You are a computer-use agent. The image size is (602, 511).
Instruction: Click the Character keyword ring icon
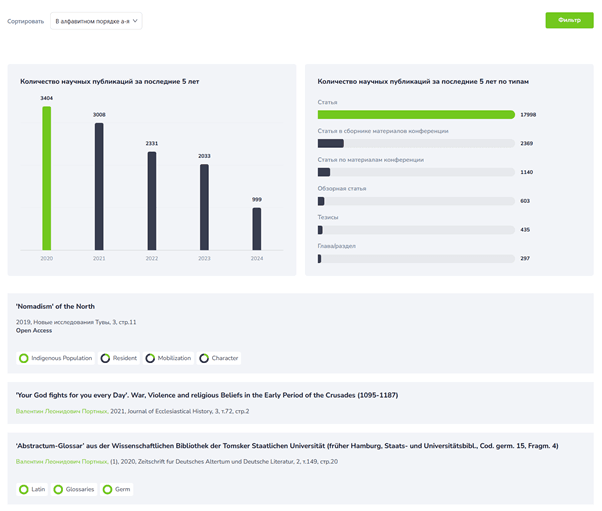pyautogui.click(x=204, y=358)
